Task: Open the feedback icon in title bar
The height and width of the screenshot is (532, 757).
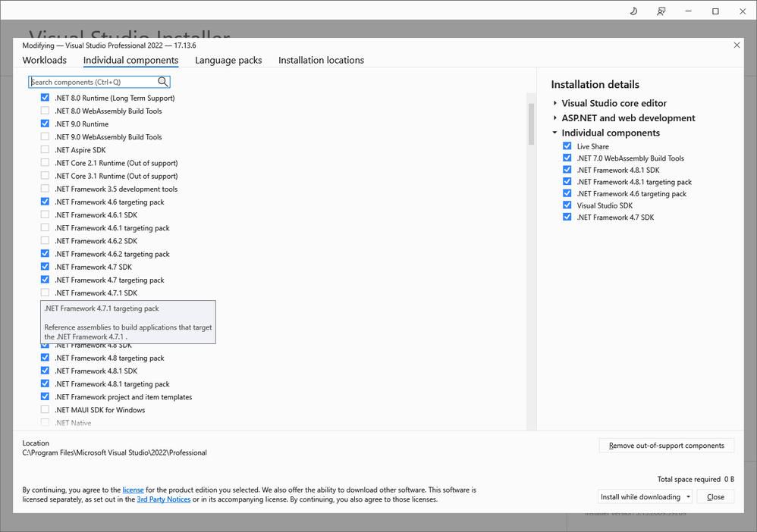Action: point(661,11)
